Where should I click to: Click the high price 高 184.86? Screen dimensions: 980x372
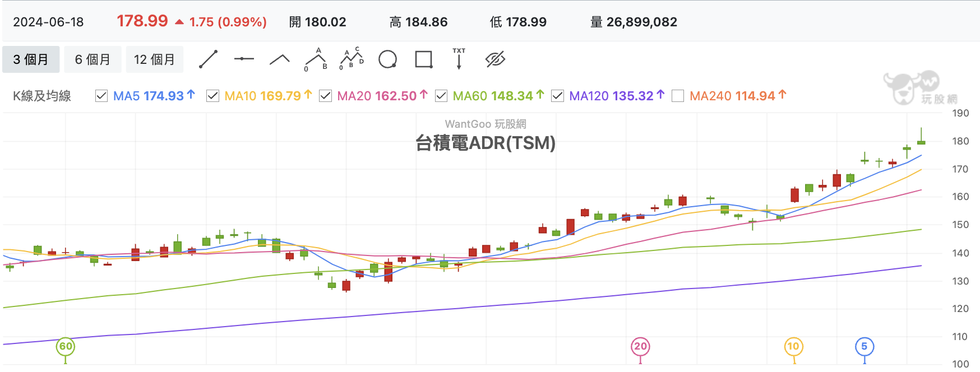pos(418,22)
